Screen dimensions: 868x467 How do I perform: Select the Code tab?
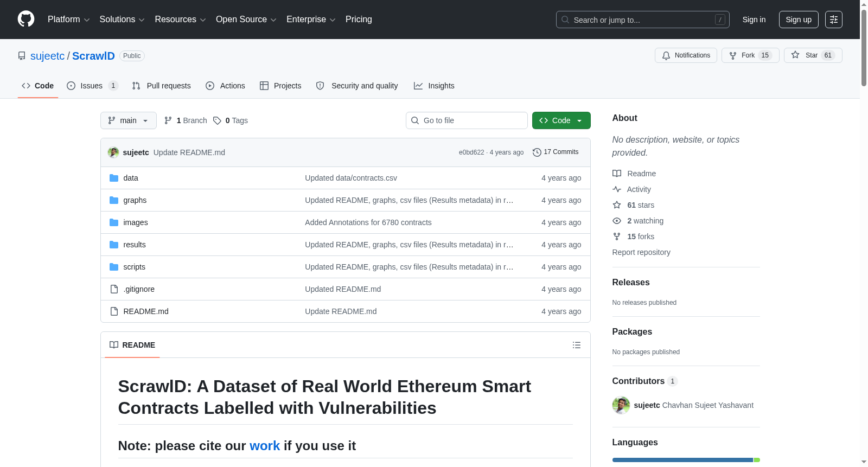tap(38, 86)
